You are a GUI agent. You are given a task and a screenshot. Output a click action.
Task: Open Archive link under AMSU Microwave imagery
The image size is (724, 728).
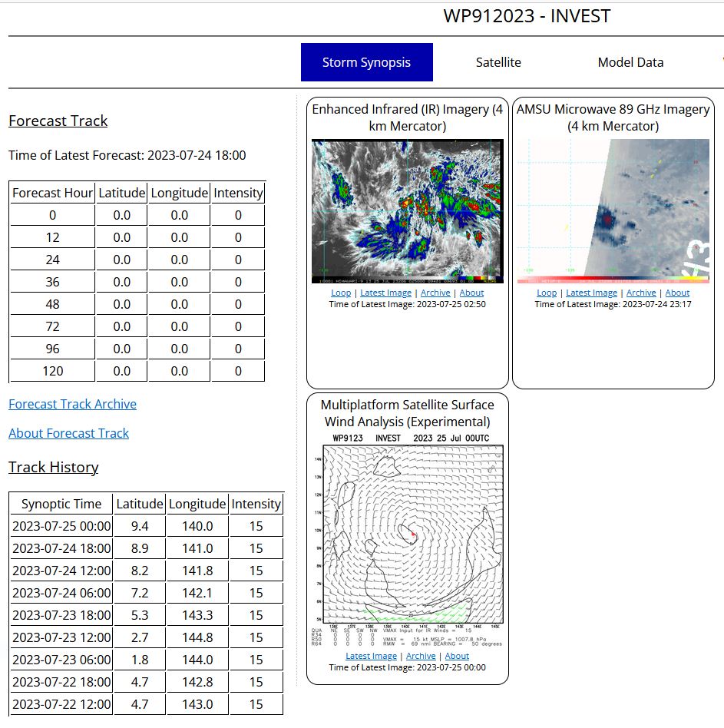pyautogui.click(x=641, y=293)
